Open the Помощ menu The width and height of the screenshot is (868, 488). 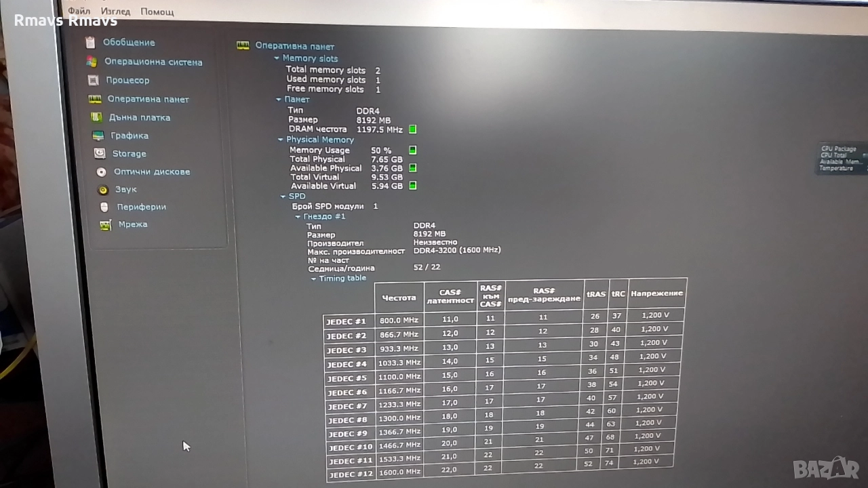click(157, 12)
